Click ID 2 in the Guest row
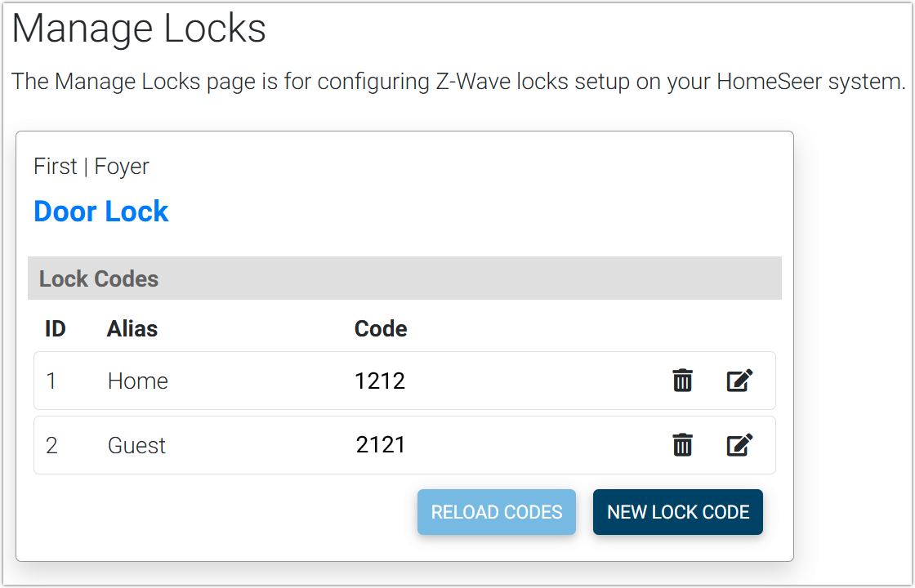Viewport: 915px width, 588px height. (51, 446)
